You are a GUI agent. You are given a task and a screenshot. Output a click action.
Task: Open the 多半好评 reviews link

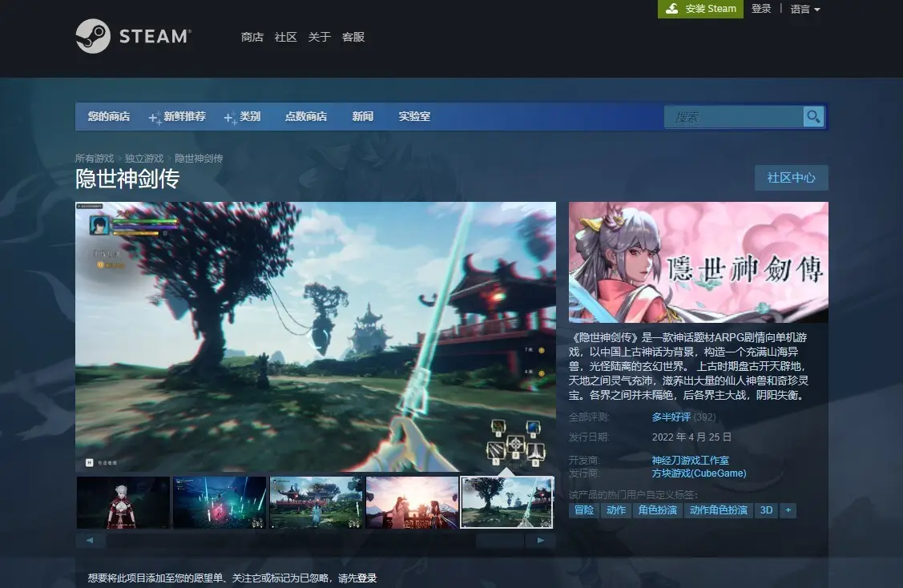tap(671, 417)
